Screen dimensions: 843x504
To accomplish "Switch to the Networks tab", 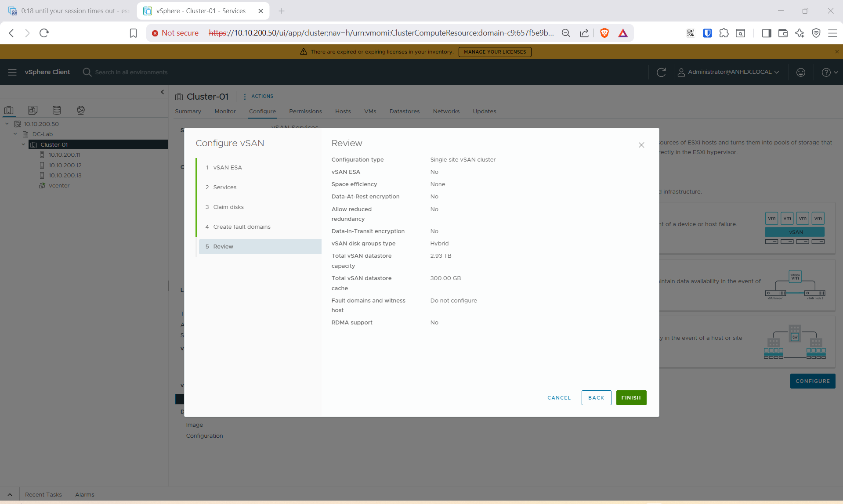I will tap(446, 112).
